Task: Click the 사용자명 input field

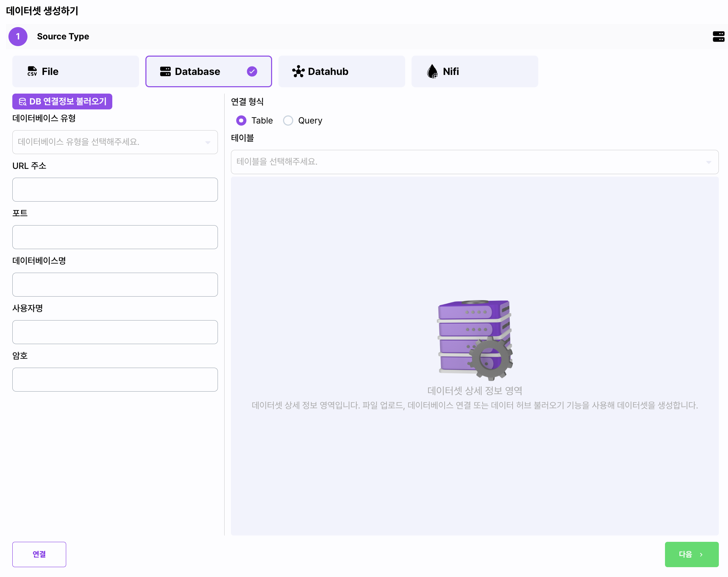Action: 115,332
